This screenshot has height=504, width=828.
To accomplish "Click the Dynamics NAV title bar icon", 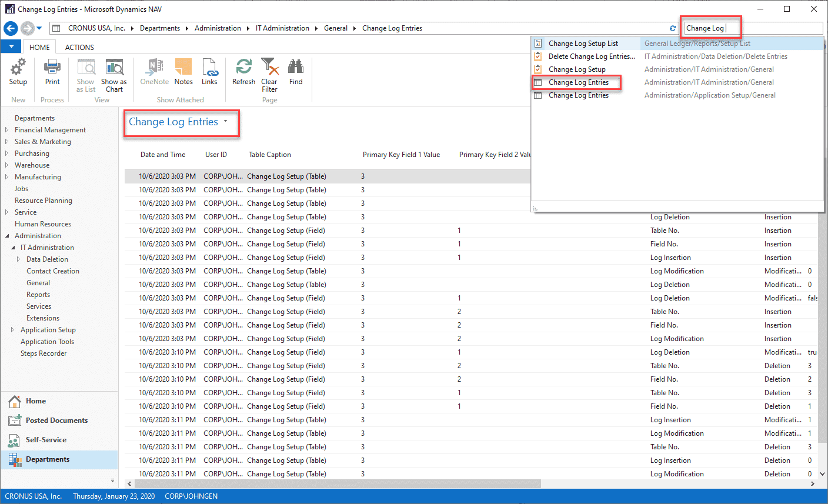I will click(9, 9).
